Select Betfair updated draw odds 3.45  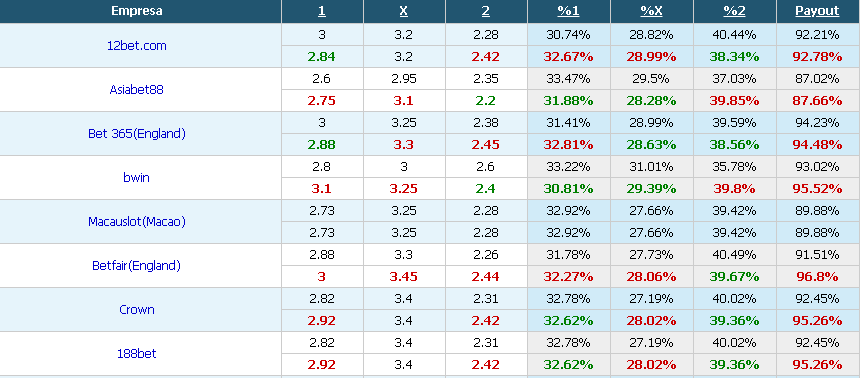click(404, 277)
